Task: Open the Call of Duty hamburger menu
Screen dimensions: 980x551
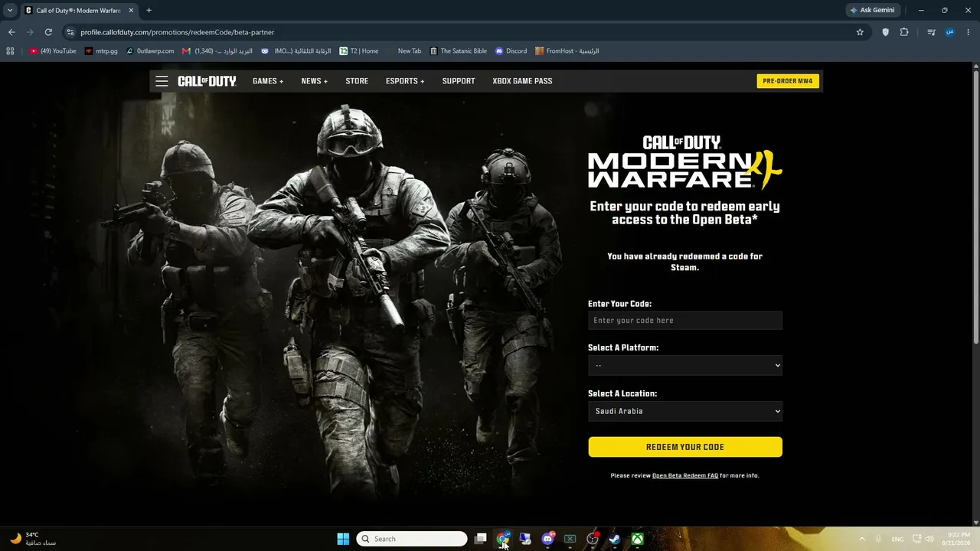Action: [x=162, y=81]
